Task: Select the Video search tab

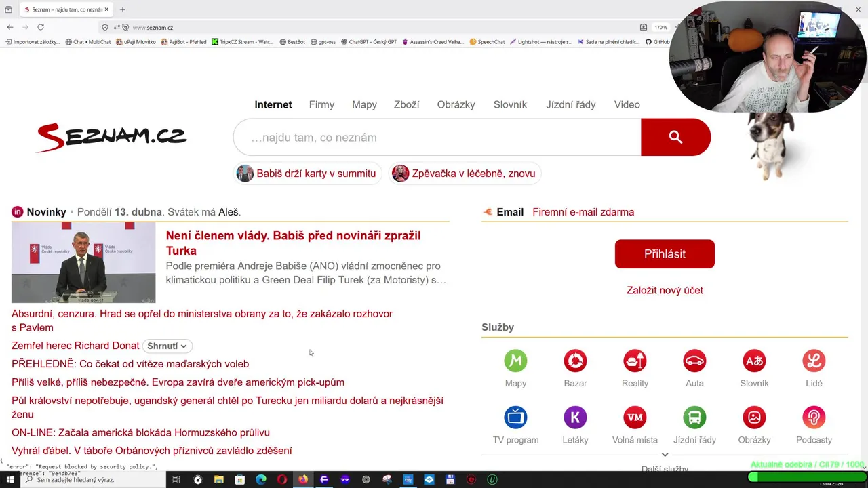Action: click(x=627, y=104)
